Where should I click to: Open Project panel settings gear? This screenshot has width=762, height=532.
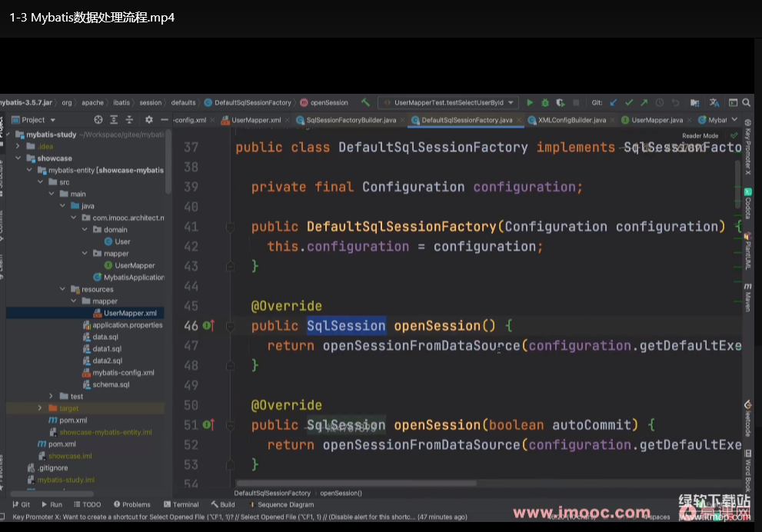pyautogui.click(x=148, y=120)
